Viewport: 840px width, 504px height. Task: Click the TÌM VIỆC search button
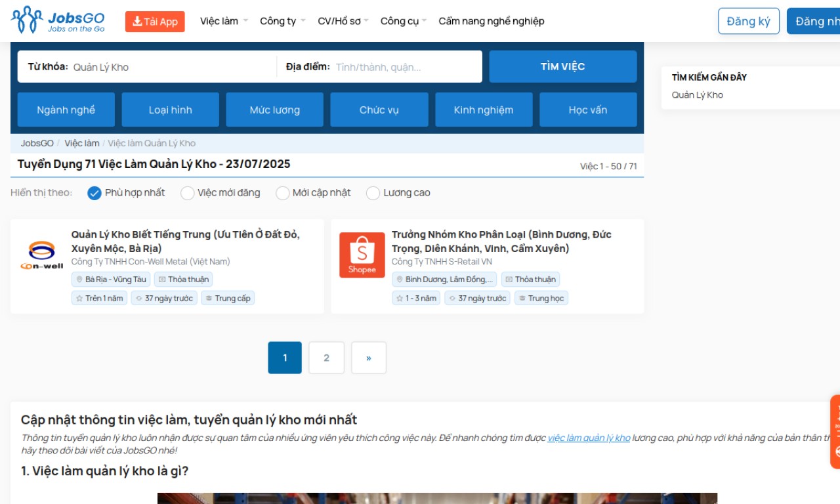tap(563, 66)
